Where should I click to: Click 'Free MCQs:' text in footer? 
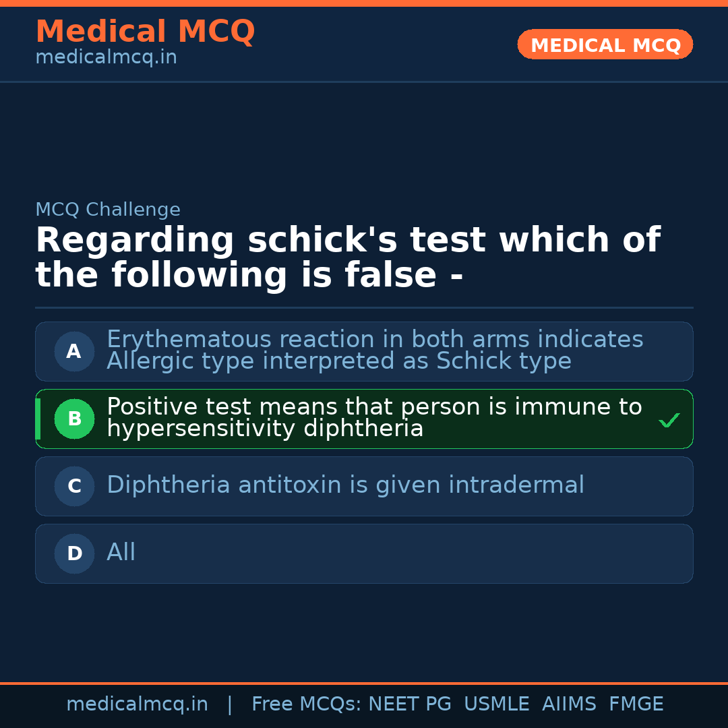tap(306, 704)
